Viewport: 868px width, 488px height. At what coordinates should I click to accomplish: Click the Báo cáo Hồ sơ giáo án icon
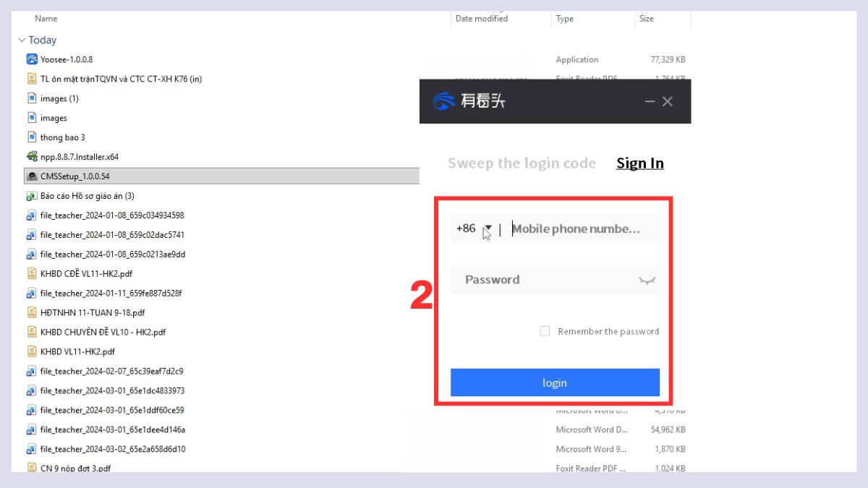[x=32, y=195]
